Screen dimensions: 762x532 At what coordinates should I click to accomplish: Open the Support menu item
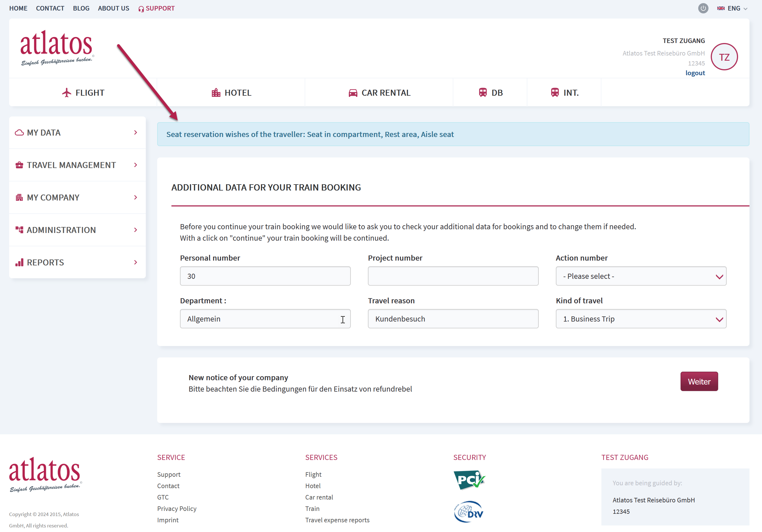pos(156,8)
